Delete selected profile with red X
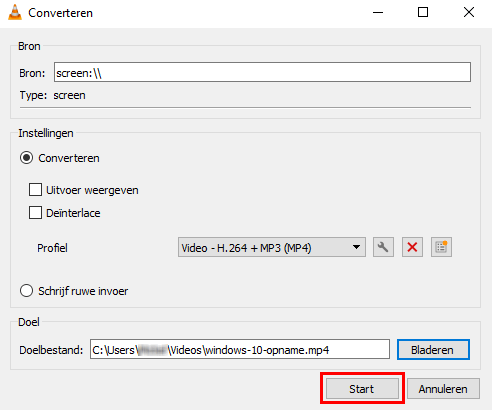The image size is (492, 410). (x=412, y=247)
